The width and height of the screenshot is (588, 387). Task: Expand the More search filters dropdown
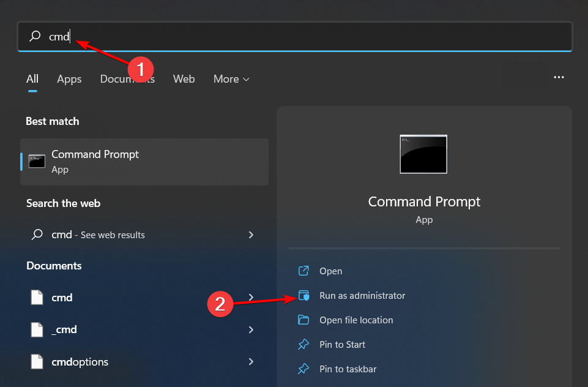231,79
